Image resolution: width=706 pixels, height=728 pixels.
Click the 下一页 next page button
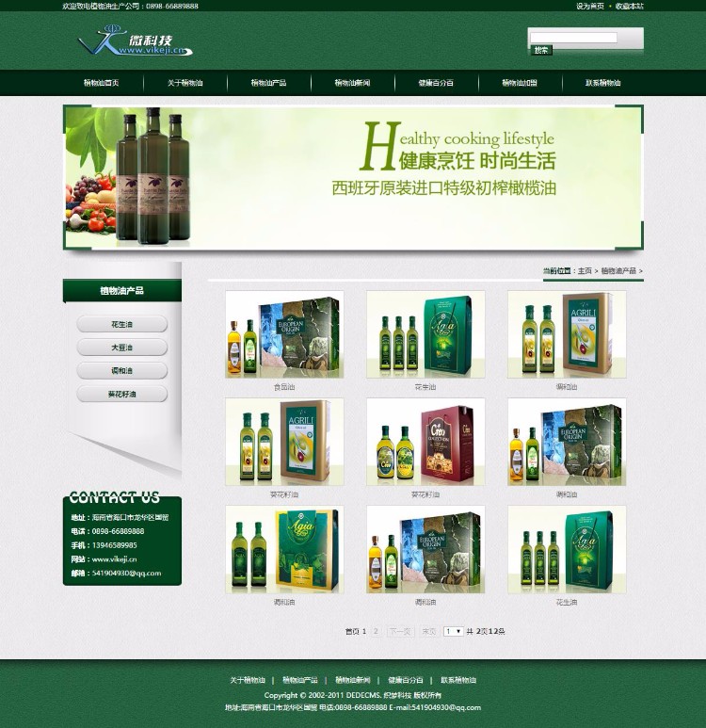[x=400, y=631]
